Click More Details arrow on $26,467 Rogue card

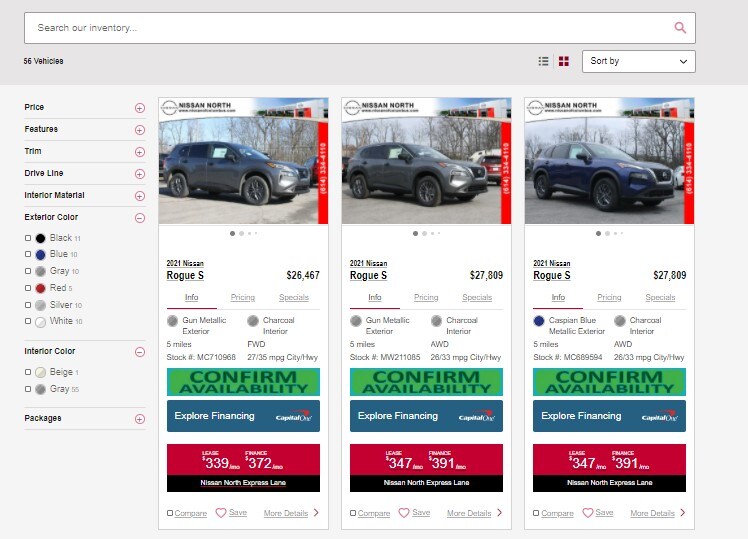pyautogui.click(x=316, y=513)
